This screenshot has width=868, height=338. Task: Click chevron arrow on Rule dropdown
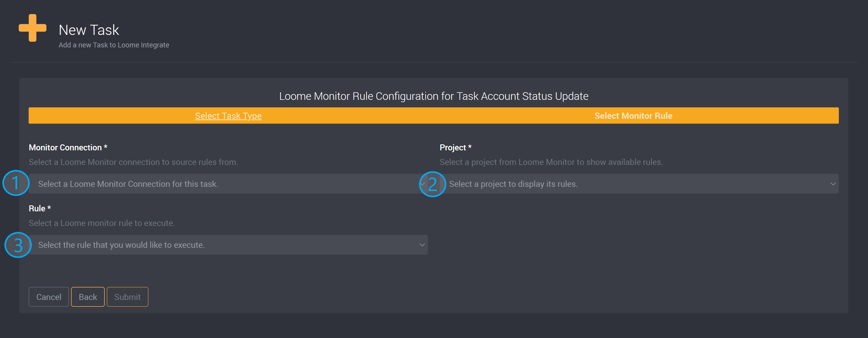[x=422, y=245]
